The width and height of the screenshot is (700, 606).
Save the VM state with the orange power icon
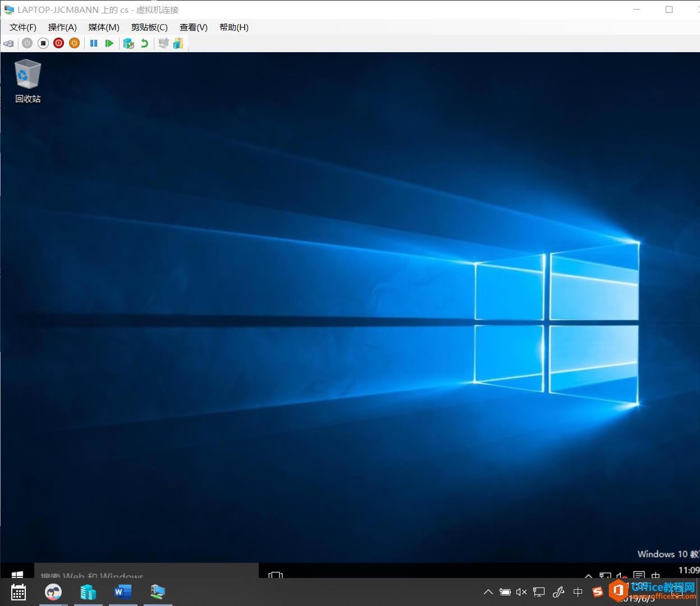click(74, 43)
